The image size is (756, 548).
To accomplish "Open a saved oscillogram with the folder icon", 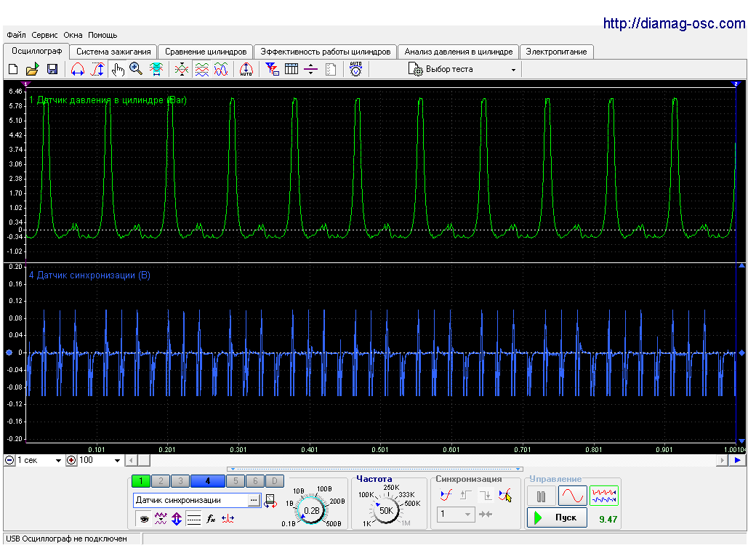I will (32, 69).
